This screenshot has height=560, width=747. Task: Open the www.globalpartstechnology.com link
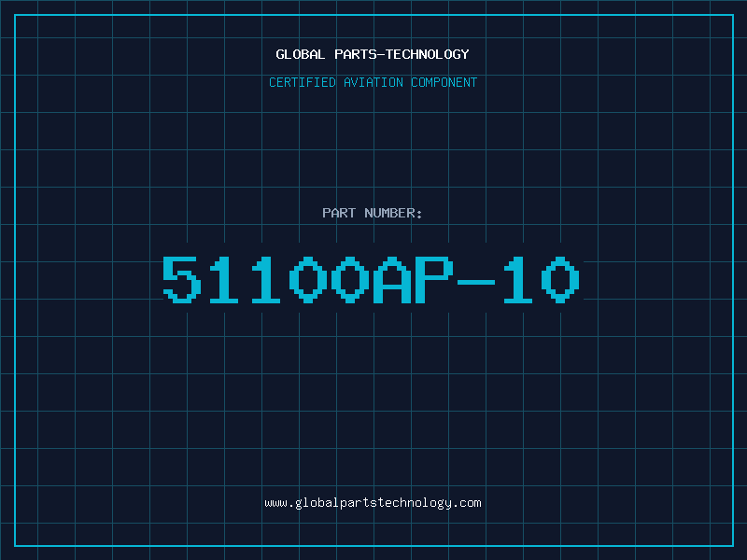373,503
